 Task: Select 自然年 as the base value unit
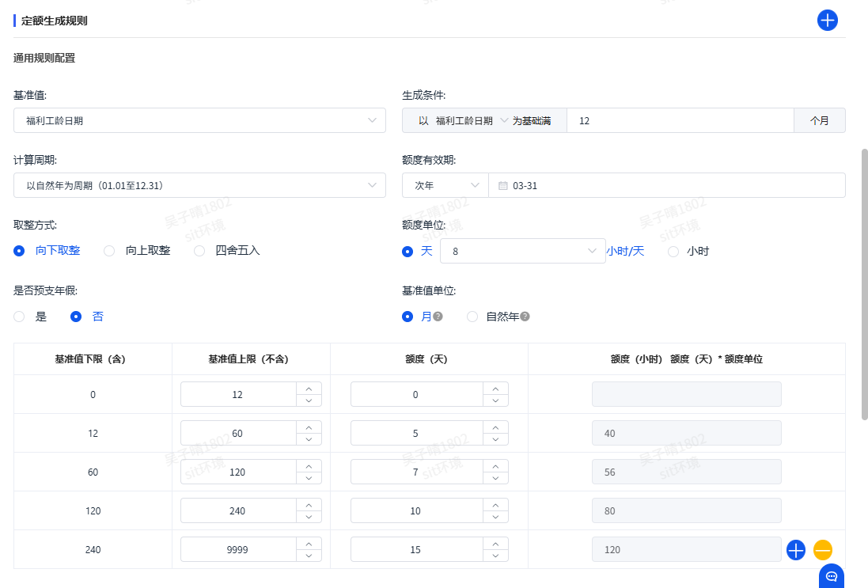472,317
